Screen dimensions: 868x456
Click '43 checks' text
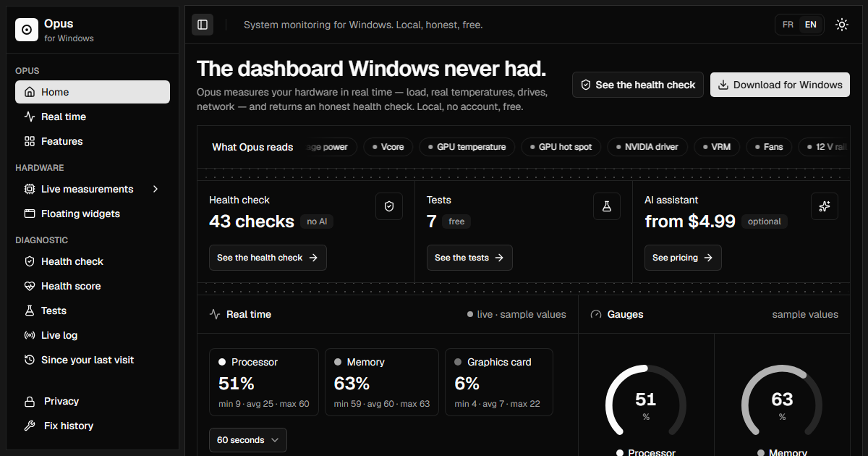(252, 221)
